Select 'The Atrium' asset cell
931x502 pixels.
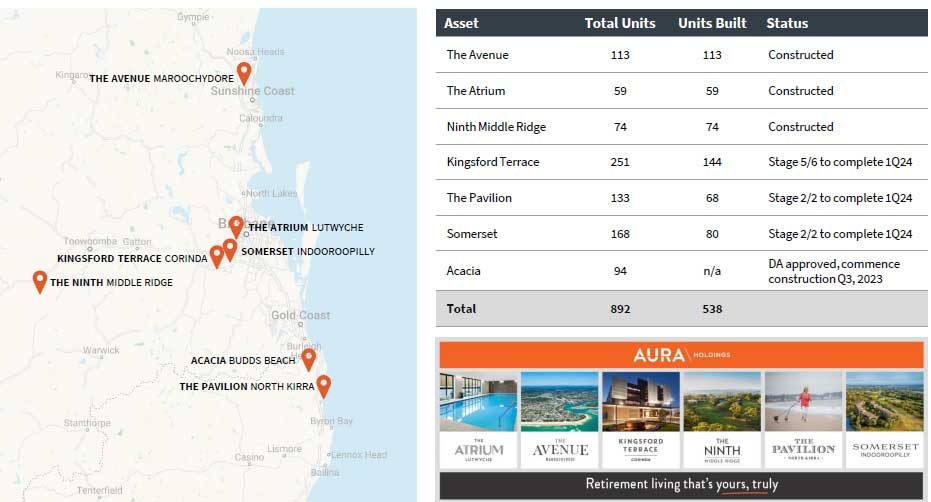476,91
